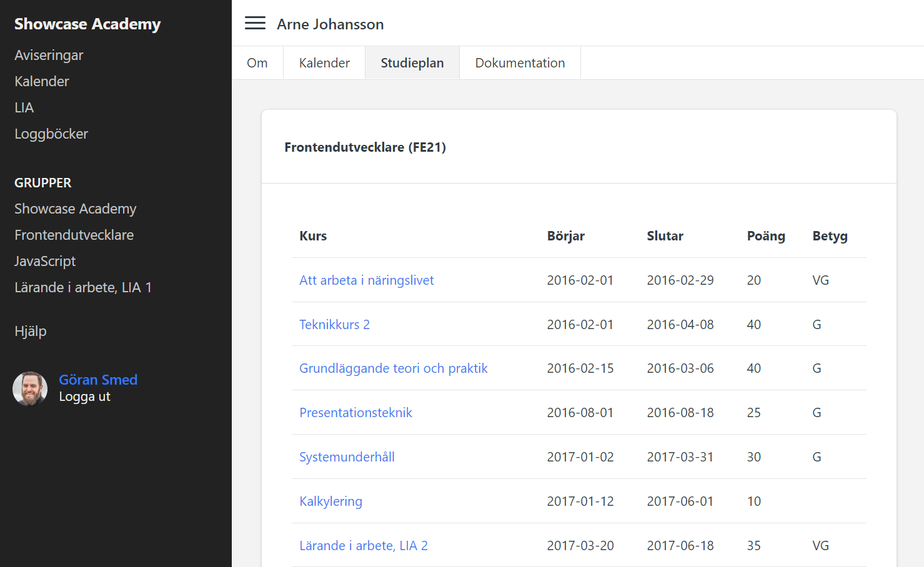Image resolution: width=924 pixels, height=567 pixels.
Task: Open Loggböcker from the sidebar
Action: point(51,134)
